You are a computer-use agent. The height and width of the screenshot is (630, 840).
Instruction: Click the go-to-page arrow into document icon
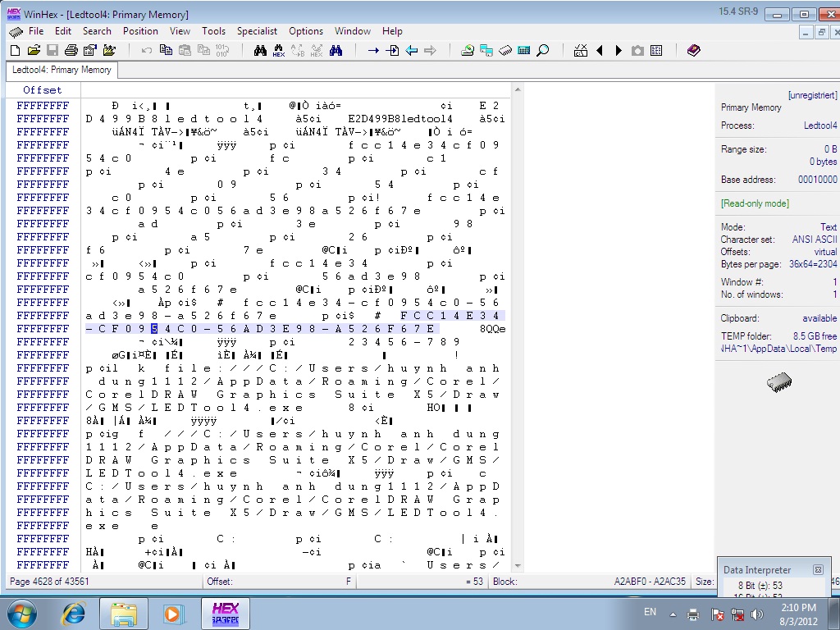coord(392,50)
